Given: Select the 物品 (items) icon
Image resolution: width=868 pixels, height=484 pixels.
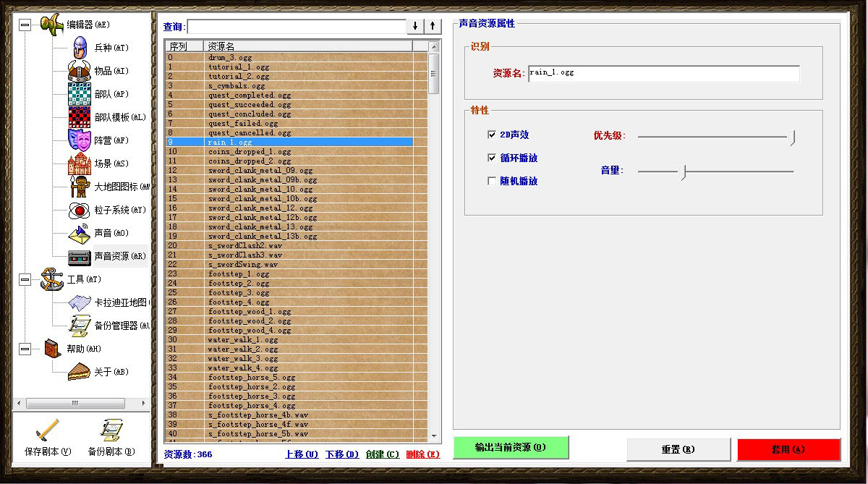Looking at the screenshot, I should 80,71.
